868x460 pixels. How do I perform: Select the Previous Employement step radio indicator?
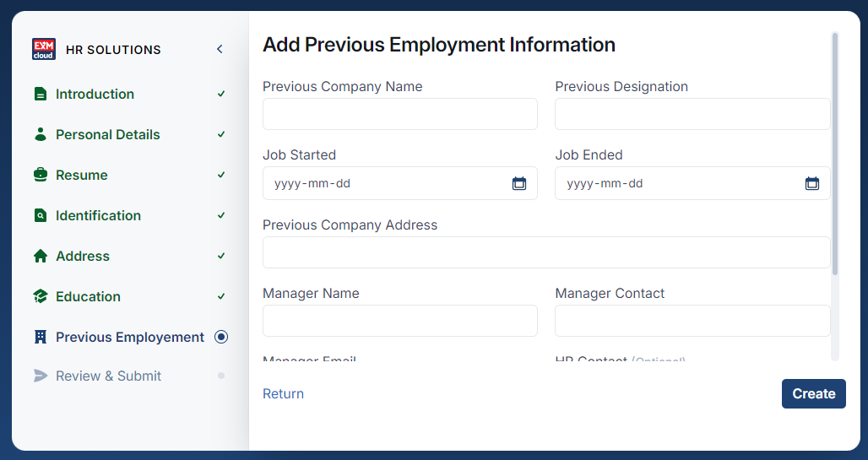click(221, 337)
